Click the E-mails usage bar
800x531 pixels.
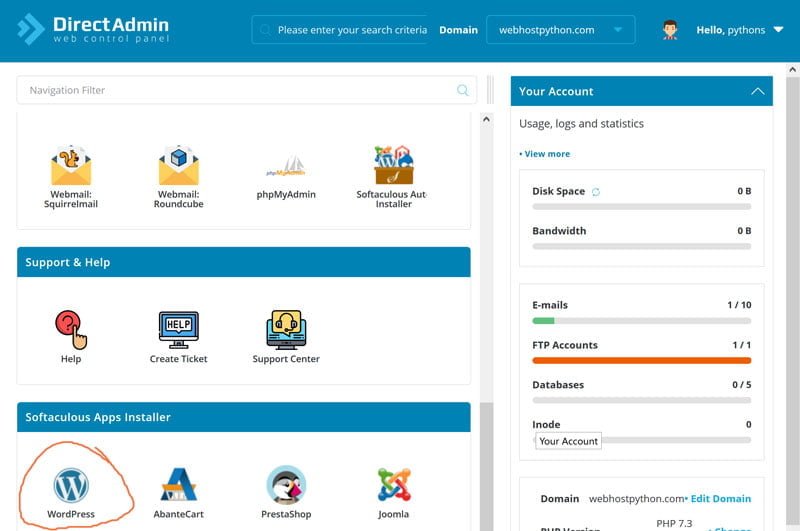[641, 321]
